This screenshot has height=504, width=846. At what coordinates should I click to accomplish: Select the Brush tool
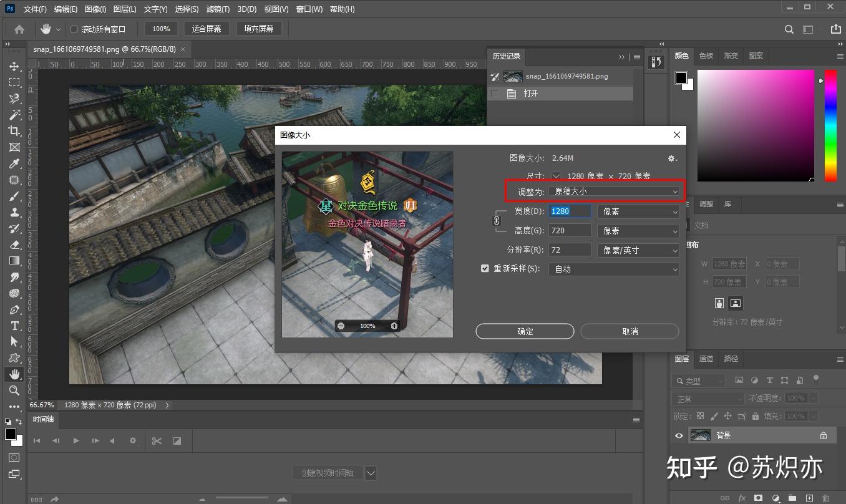14,196
